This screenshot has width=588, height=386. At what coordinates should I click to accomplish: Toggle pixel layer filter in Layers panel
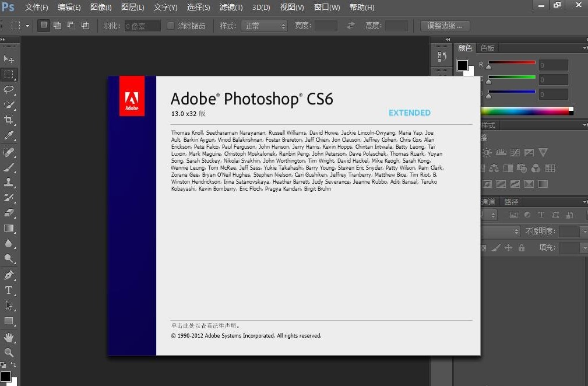pyautogui.click(x=513, y=215)
